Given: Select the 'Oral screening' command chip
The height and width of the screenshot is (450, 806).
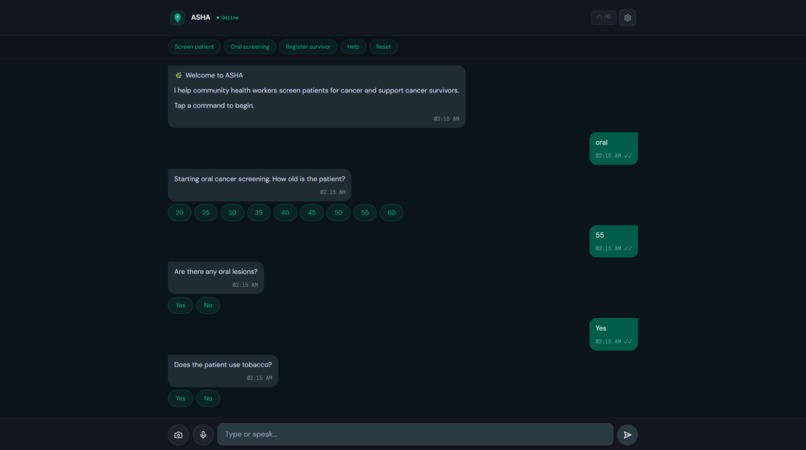Looking at the screenshot, I should (250, 47).
